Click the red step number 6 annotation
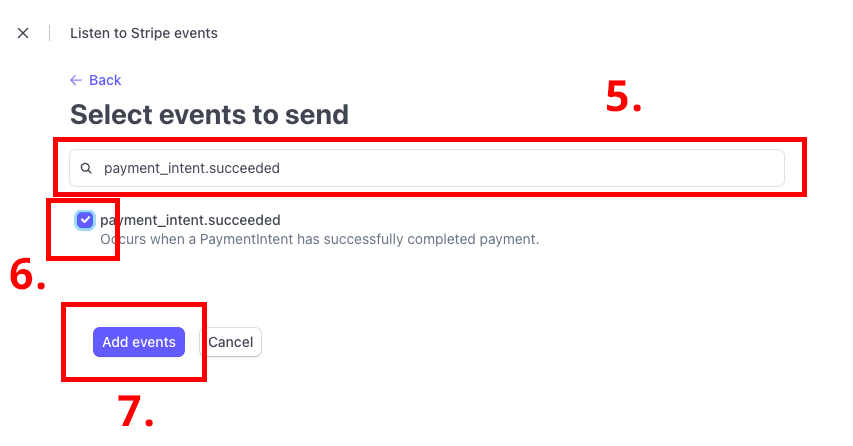This screenshot has height=446, width=853. click(x=28, y=276)
